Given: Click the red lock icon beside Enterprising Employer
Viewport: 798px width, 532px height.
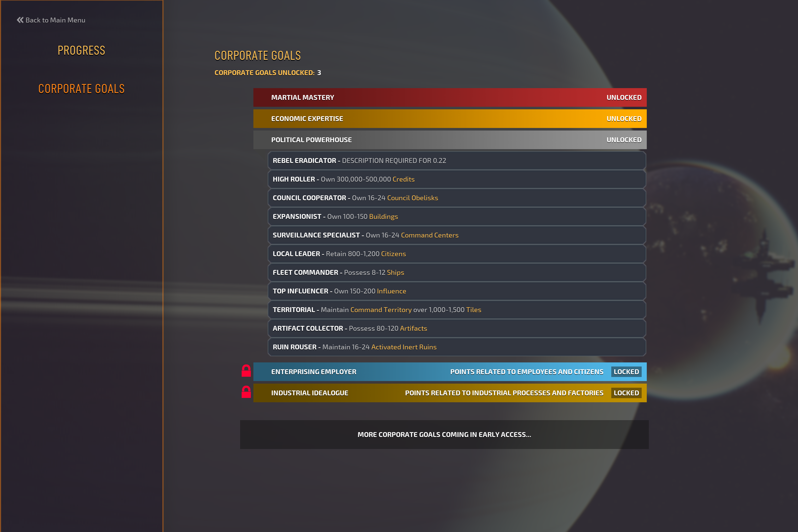Looking at the screenshot, I should click(246, 371).
